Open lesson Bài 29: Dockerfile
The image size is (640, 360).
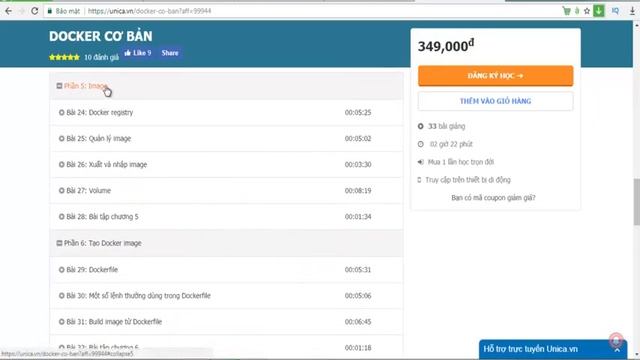pos(92,269)
